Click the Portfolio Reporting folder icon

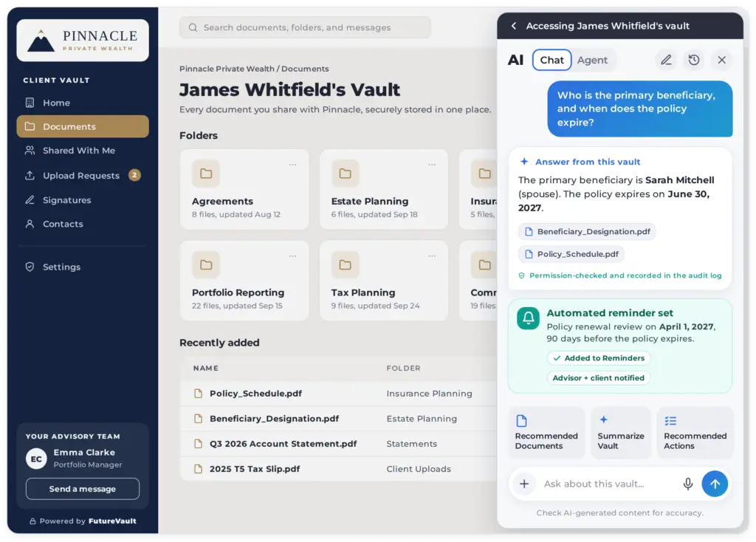(206, 265)
